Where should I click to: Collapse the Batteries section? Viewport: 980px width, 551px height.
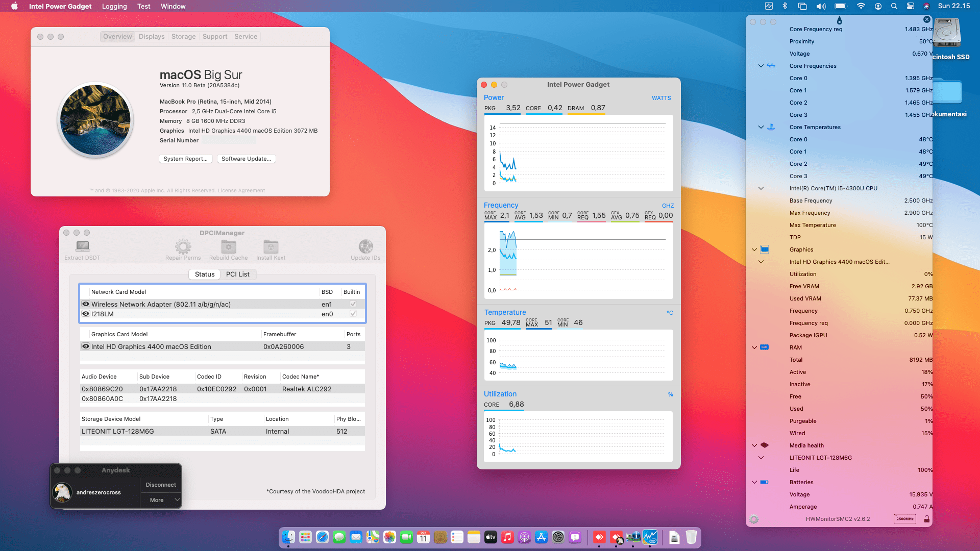[754, 482]
